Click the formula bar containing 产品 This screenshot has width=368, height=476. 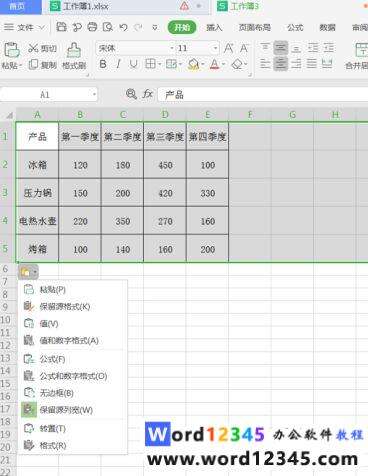coord(263,95)
